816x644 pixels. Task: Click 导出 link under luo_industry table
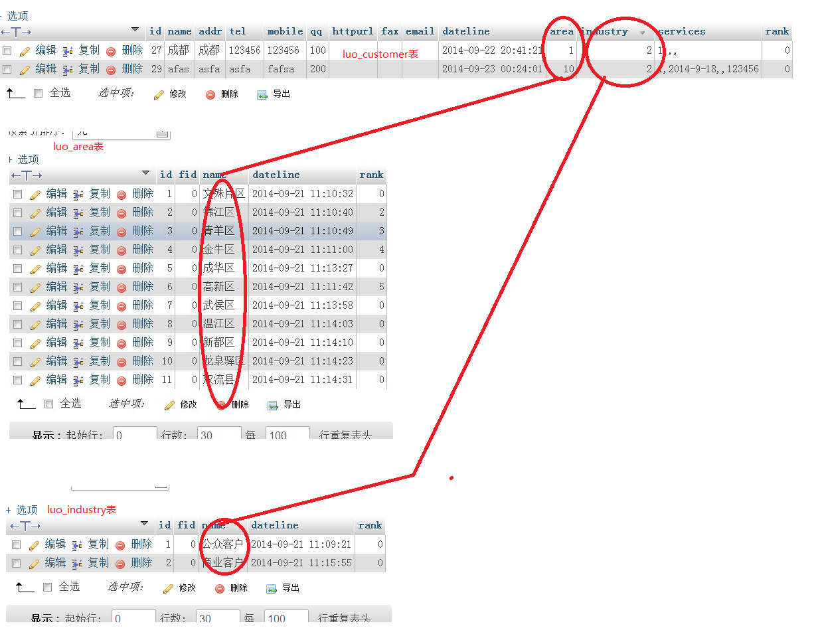(291, 588)
